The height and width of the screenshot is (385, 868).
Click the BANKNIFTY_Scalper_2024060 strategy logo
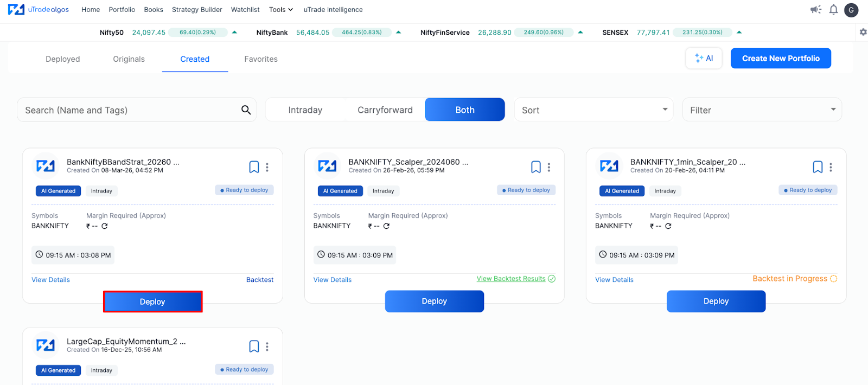(327, 166)
